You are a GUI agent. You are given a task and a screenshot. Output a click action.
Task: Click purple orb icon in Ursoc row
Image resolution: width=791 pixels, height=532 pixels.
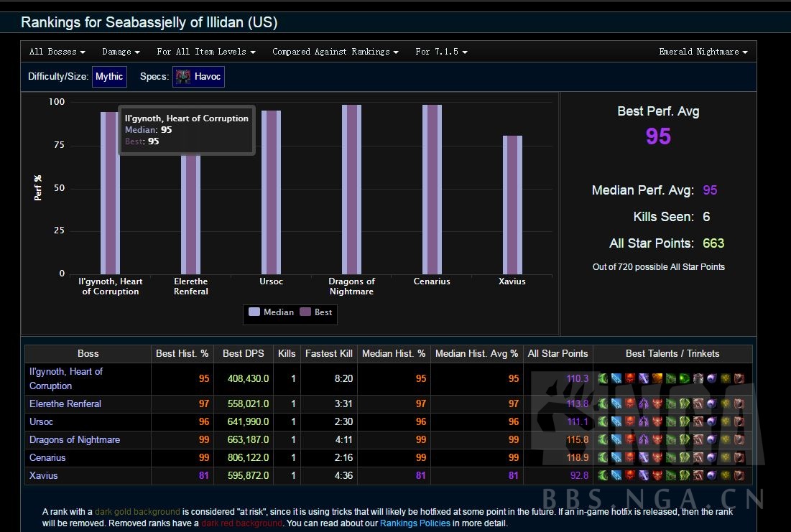click(712, 421)
